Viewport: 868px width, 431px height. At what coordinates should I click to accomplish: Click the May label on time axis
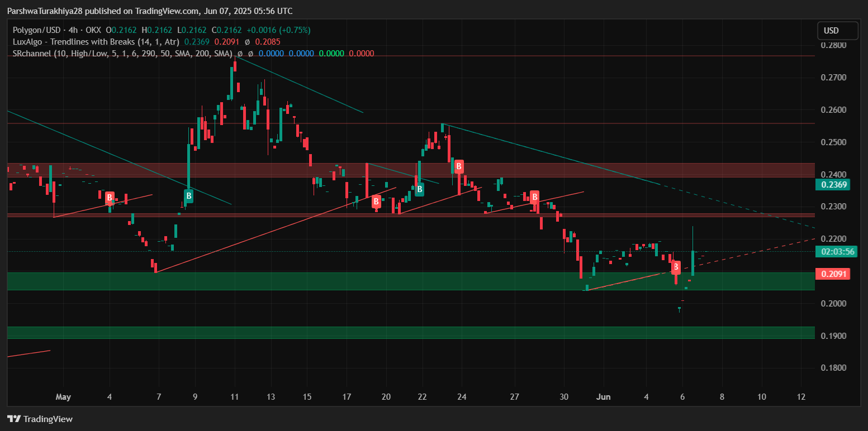point(63,397)
